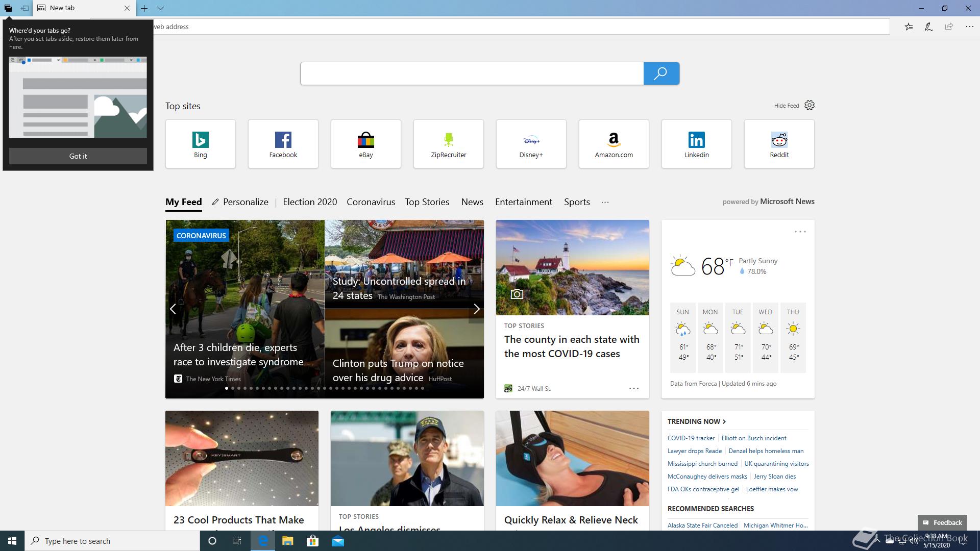980x551 pixels.
Task: Open the ZipRecruiter top site tile
Action: (x=449, y=144)
